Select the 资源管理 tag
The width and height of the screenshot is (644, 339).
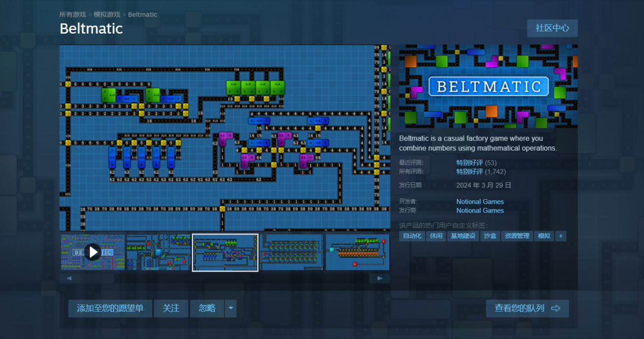[517, 236]
